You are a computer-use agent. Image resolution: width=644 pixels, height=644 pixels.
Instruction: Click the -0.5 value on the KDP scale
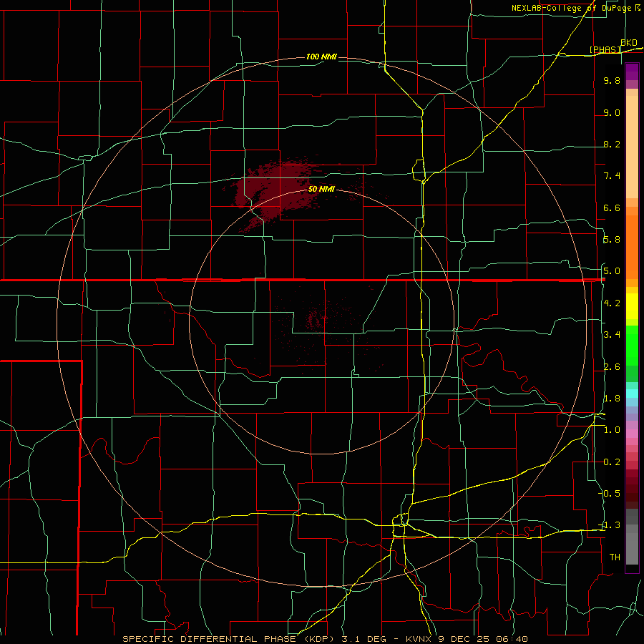point(610,494)
